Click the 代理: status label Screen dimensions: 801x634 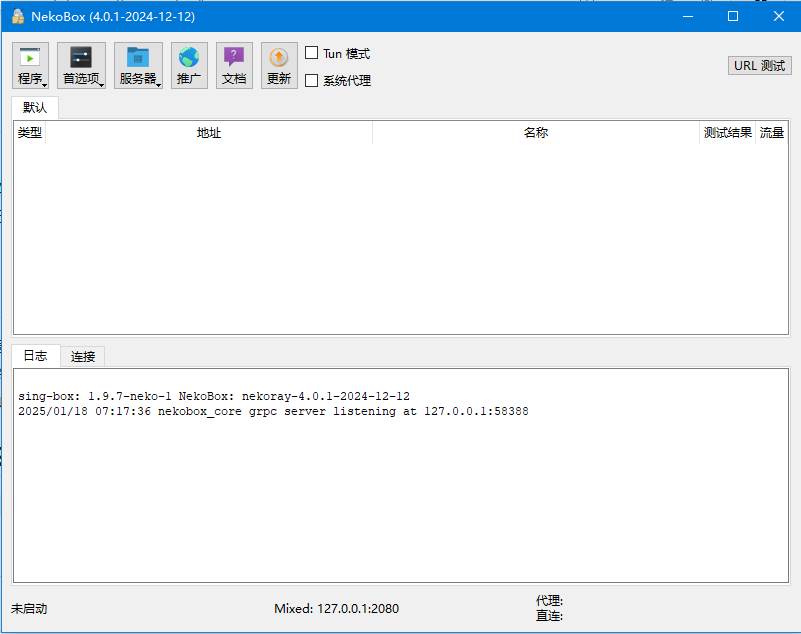point(549,601)
